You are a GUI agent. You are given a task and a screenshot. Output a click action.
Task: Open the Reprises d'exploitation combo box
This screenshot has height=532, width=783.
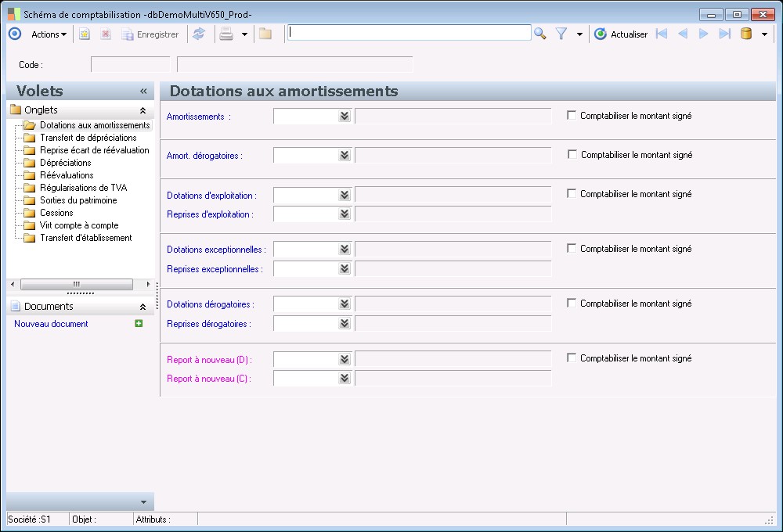(345, 214)
